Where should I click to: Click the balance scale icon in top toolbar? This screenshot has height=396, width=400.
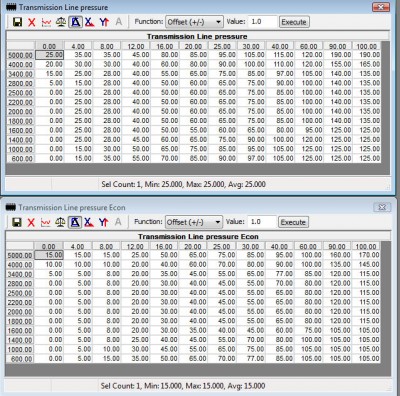(x=61, y=22)
